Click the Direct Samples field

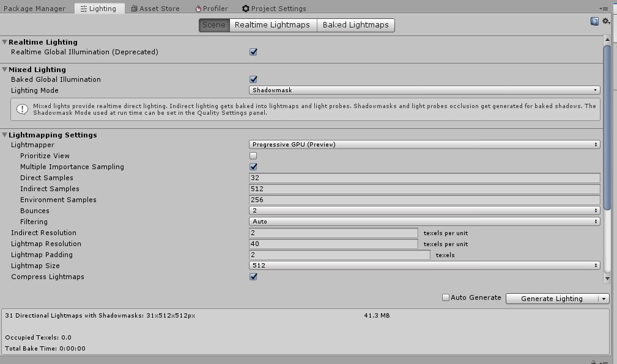coord(424,178)
